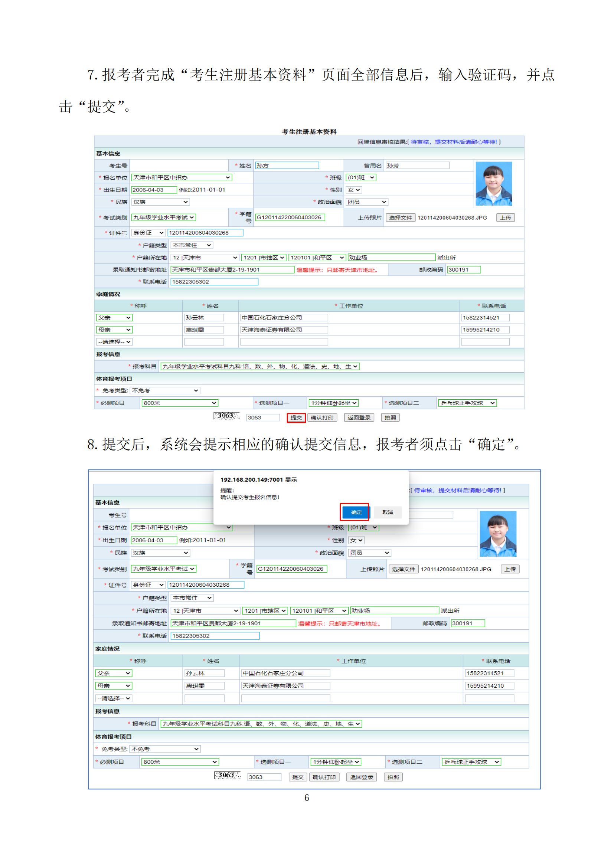Screen dimensions: 614x868
Task: Click the 联系电话 15822305302 field in the upper form
Action: tap(214, 282)
